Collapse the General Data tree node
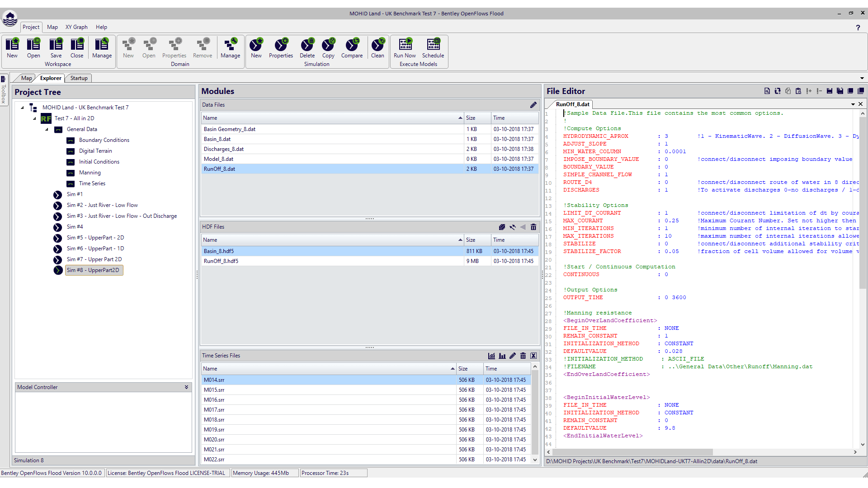Image resolution: width=868 pixels, height=488 pixels. tap(47, 129)
